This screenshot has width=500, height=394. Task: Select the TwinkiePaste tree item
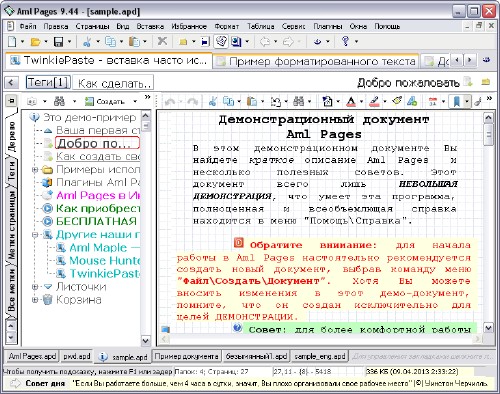104,274
